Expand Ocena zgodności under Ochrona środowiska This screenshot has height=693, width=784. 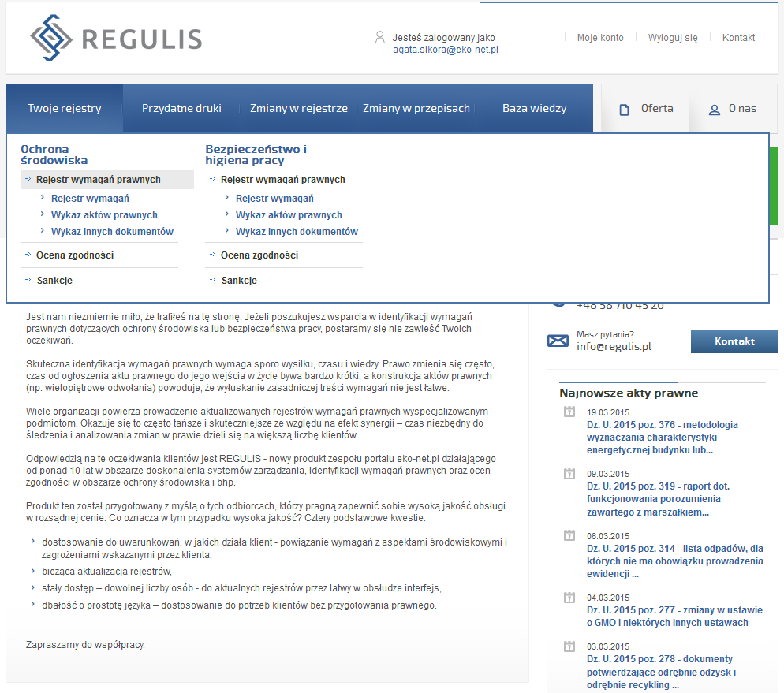(74, 255)
